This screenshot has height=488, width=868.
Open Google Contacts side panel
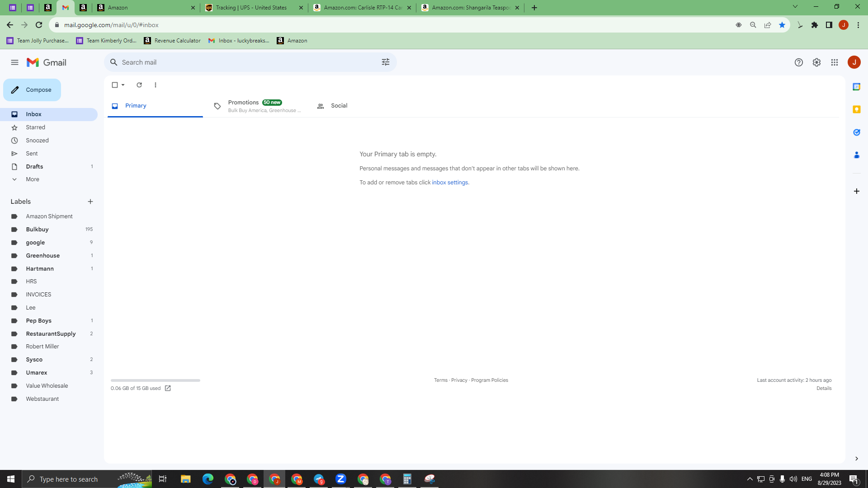click(856, 155)
